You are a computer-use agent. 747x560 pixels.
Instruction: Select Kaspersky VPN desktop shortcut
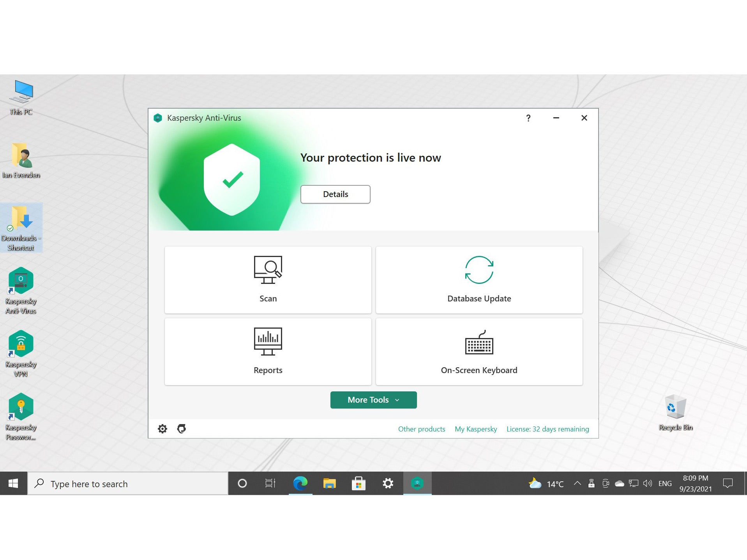21,354
